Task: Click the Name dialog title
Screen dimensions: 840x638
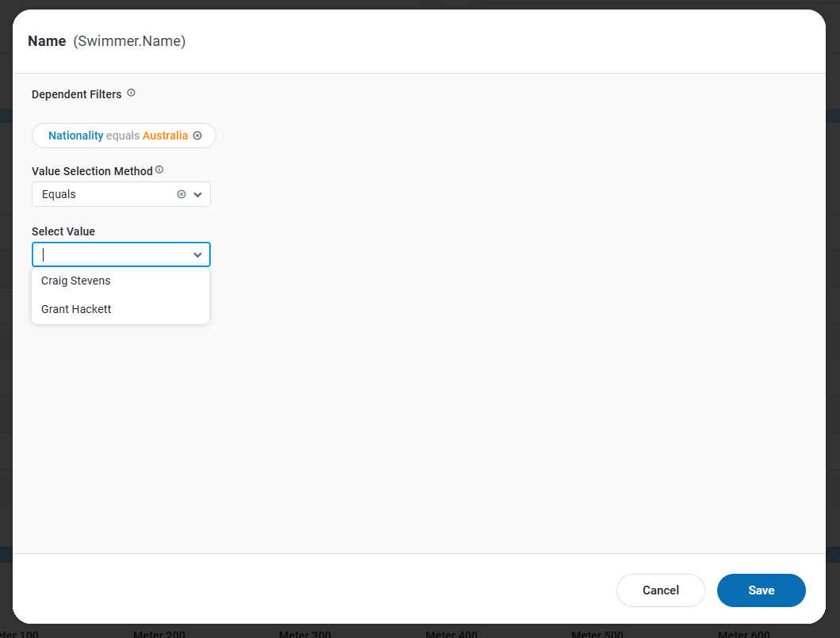Action: pyautogui.click(x=47, y=41)
